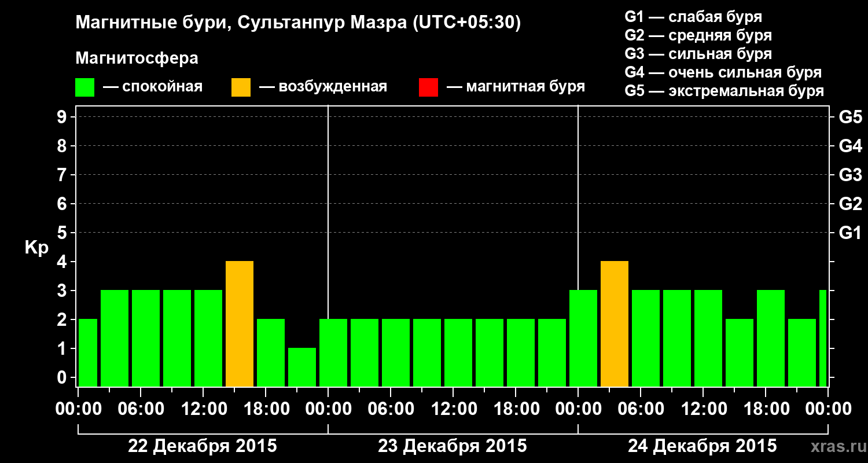Click the '— спокойная' legend label

[153, 87]
